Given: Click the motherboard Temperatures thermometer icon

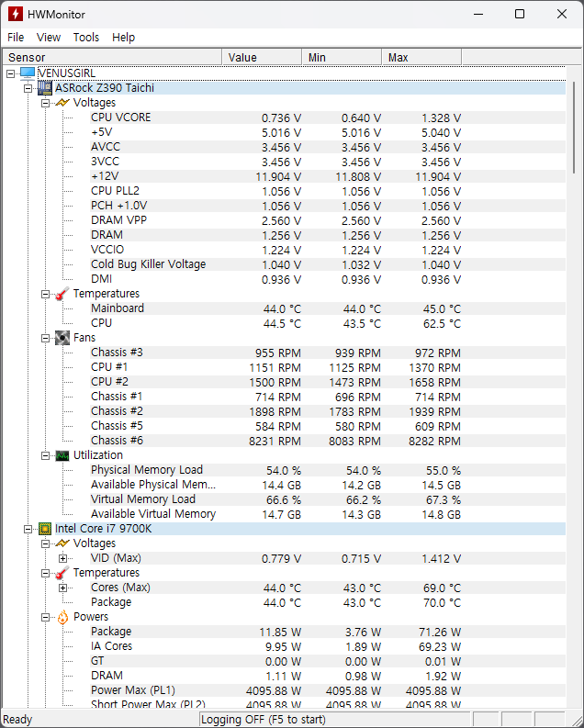Looking at the screenshot, I should (x=62, y=294).
